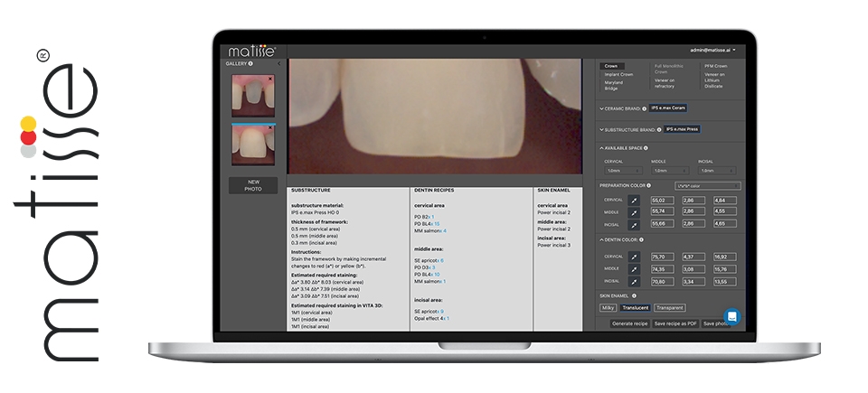The height and width of the screenshot is (393, 868).
Task: Click the NEW PHOTO button
Action: point(253,185)
